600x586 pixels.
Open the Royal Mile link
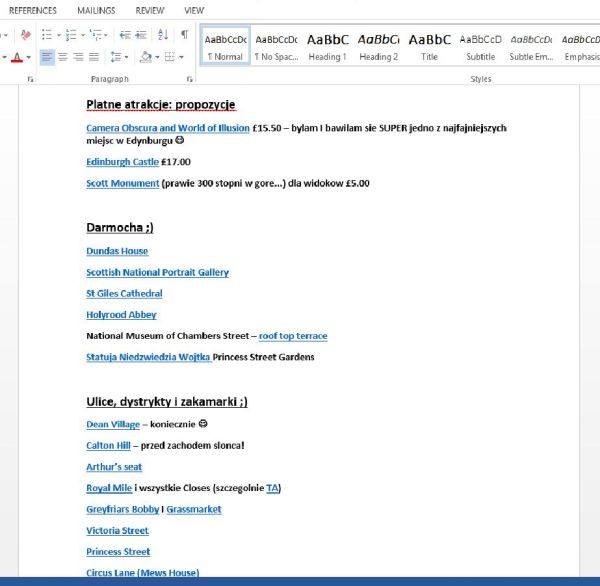click(x=109, y=488)
